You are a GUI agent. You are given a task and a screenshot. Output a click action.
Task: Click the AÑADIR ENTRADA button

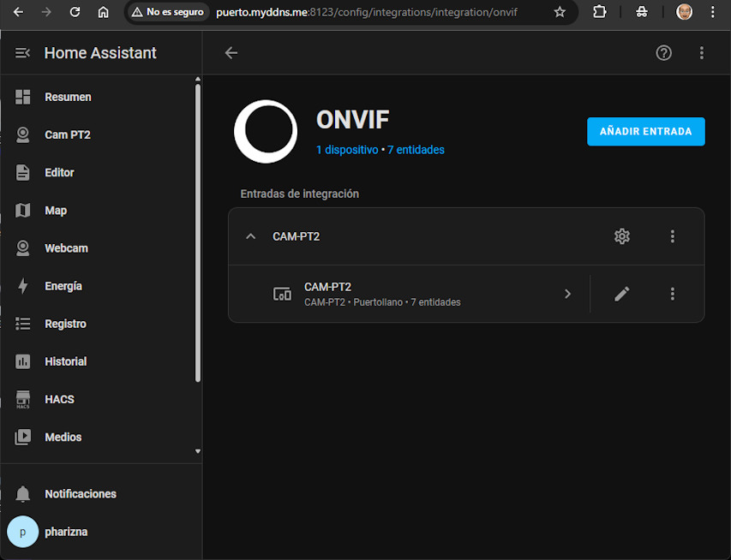tap(645, 131)
